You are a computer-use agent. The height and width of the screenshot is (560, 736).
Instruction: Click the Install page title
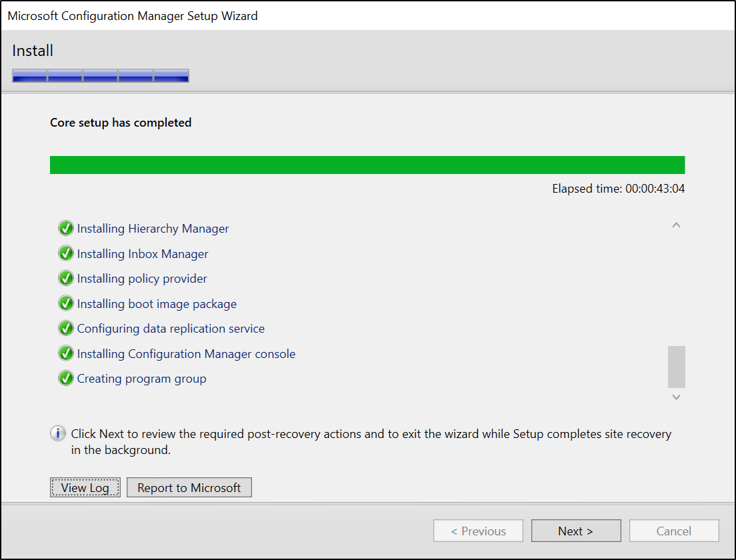[x=33, y=50]
